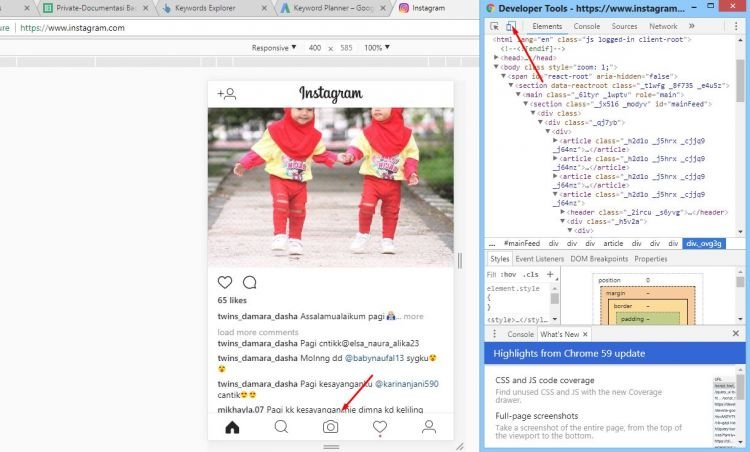Select the Keyword Planner browser tab
This screenshot has width=750, height=452.
point(333,8)
